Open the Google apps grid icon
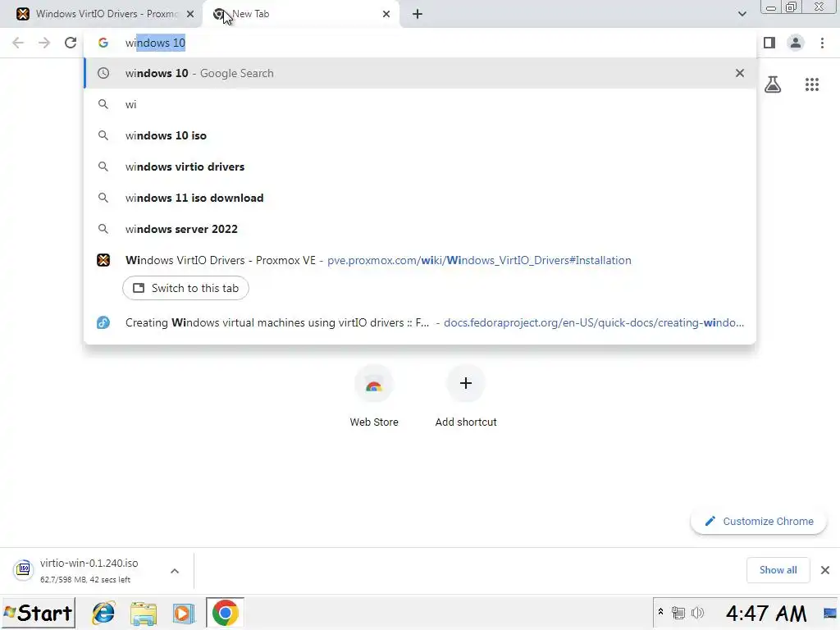The width and height of the screenshot is (840, 630). click(812, 84)
